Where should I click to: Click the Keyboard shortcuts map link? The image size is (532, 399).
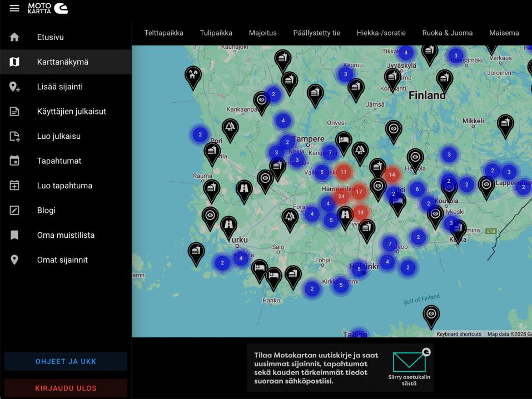(459, 334)
